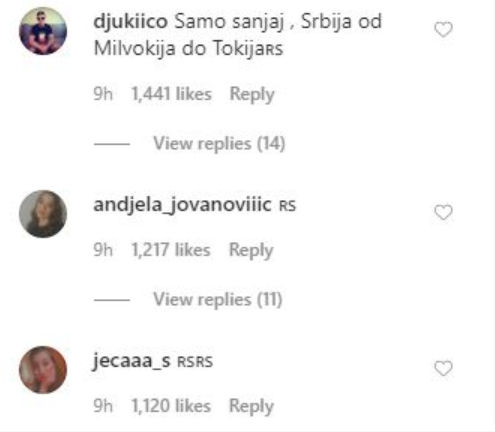Expand View replies (14)
This screenshot has width=495, height=432.
point(219,144)
